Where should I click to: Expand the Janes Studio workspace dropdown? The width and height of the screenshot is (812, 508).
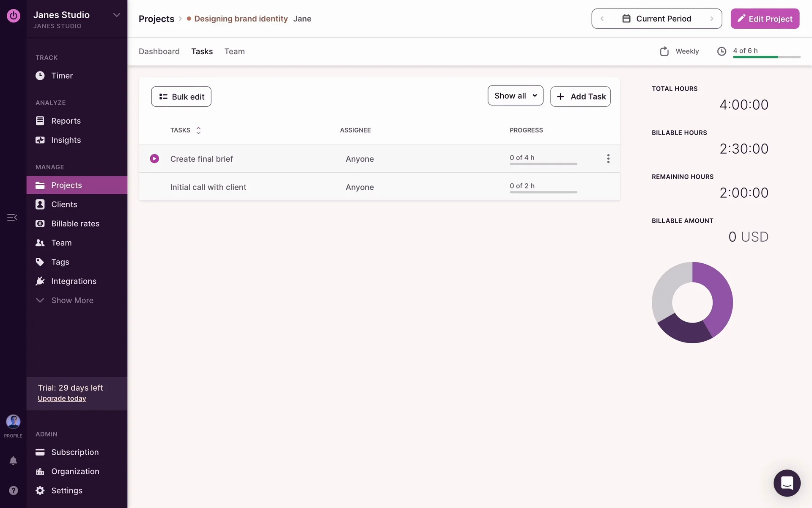click(x=117, y=15)
